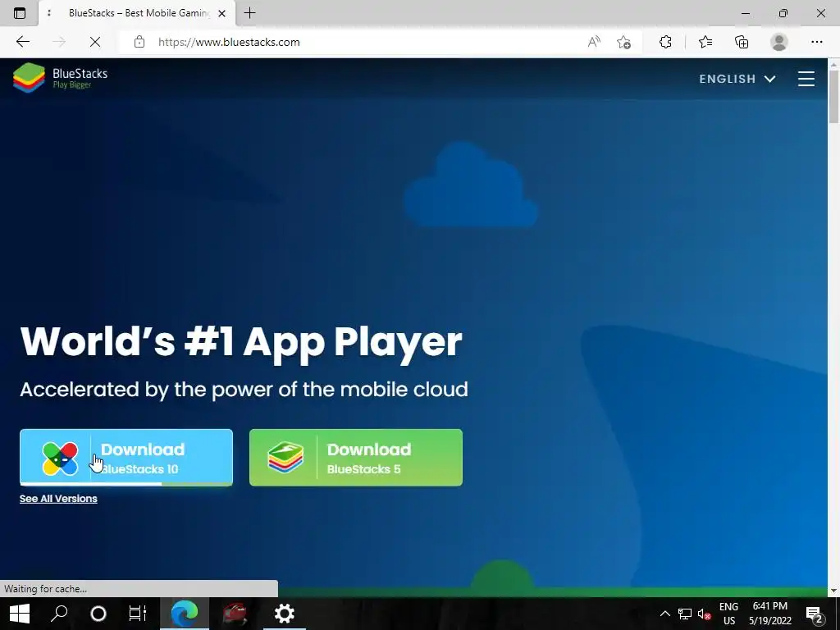Open See All Versions link
The width and height of the screenshot is (840, 630).
coord(58,499)
